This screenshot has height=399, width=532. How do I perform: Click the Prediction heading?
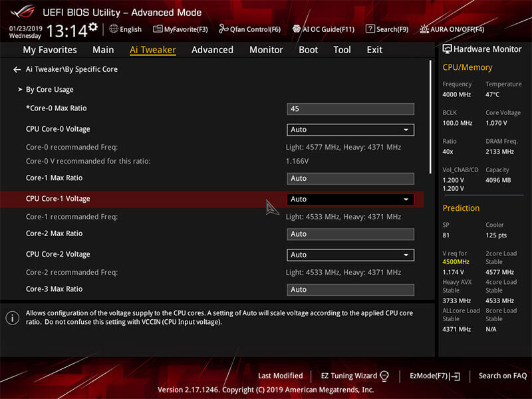click(x=461, y=208)
